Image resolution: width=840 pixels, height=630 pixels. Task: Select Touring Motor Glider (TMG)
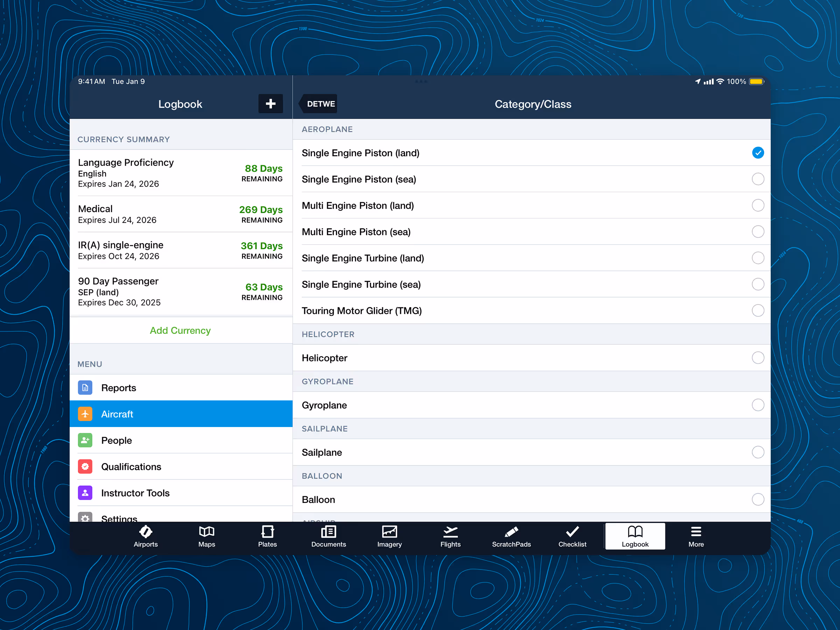[x=532, y=310]
